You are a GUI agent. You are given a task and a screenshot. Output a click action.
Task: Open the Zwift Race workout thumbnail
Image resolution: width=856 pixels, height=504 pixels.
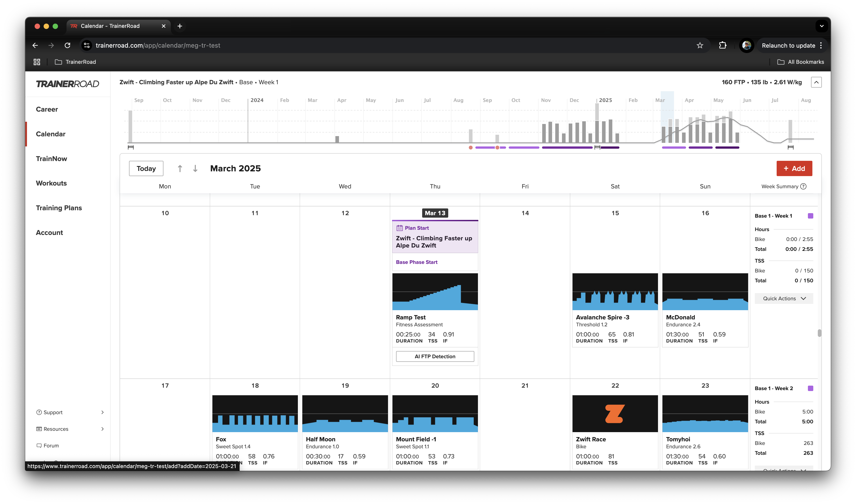tap(615, 414)
